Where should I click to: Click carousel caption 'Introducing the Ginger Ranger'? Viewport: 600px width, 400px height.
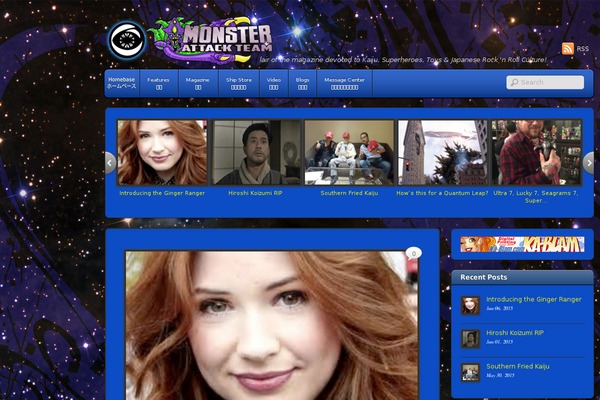pos(162,193)
